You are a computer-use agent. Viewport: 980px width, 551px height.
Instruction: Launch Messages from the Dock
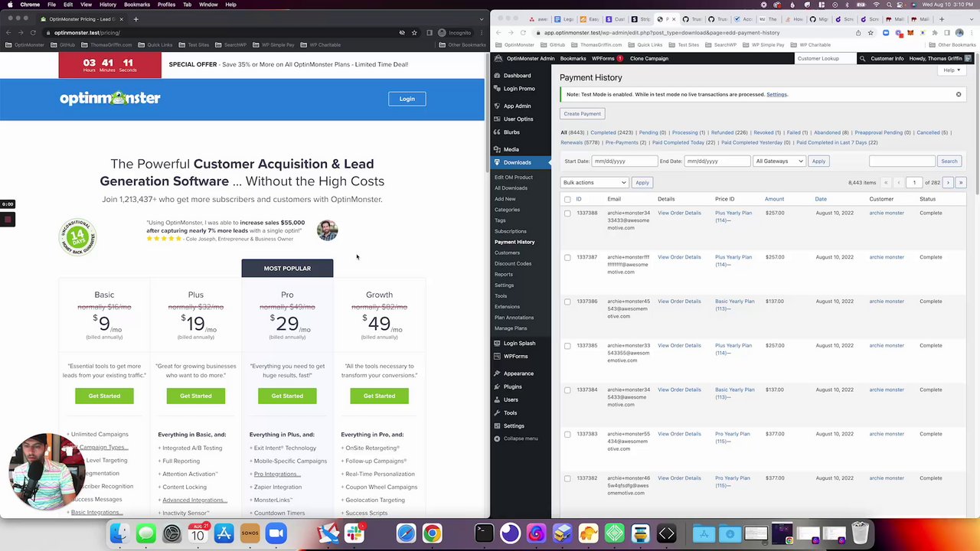tap(145, 533)
